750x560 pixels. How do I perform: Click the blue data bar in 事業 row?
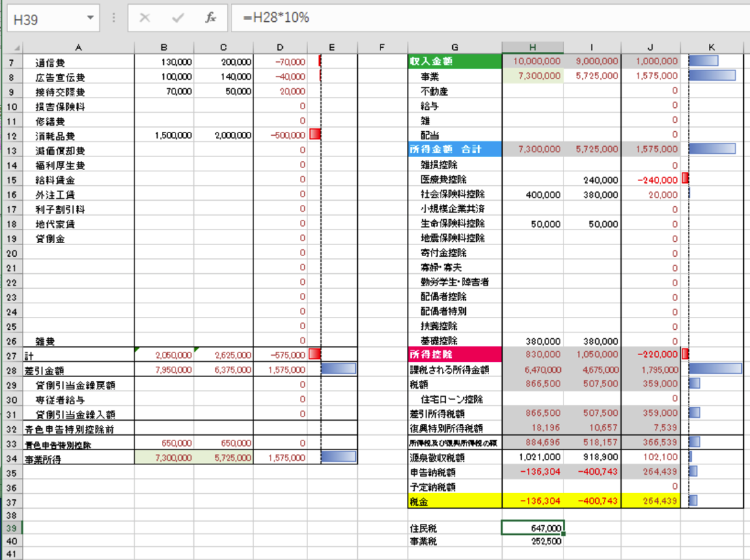712,76
